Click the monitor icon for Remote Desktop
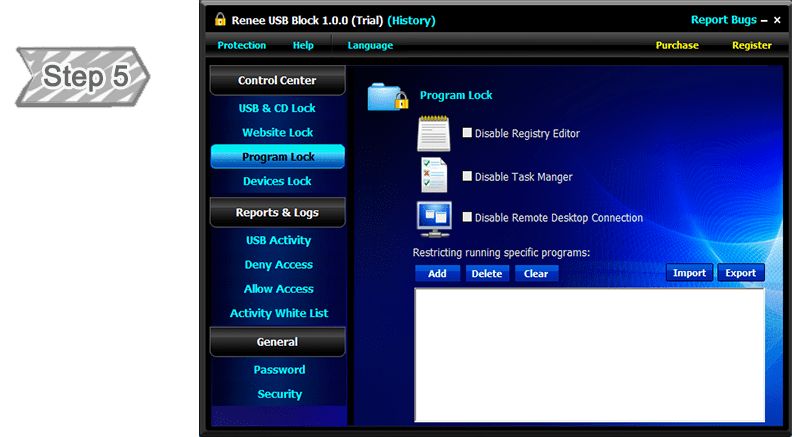 pos(434,219)
